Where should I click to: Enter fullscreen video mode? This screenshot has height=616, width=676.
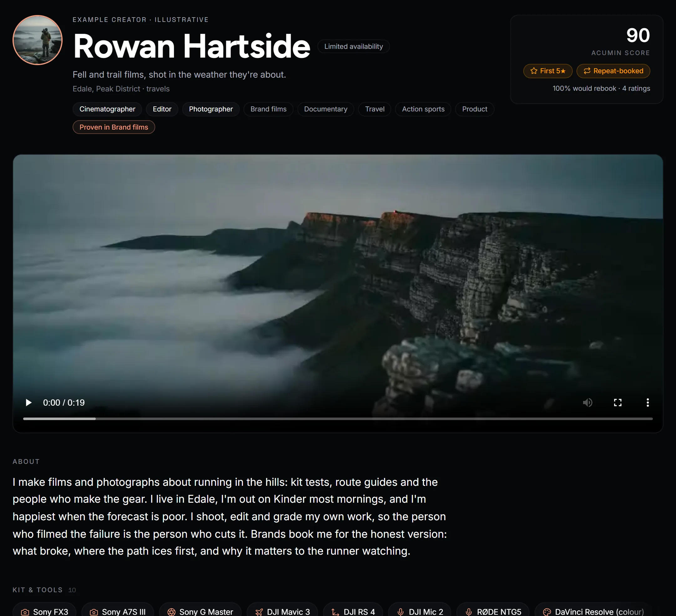(x=618, y=403)
